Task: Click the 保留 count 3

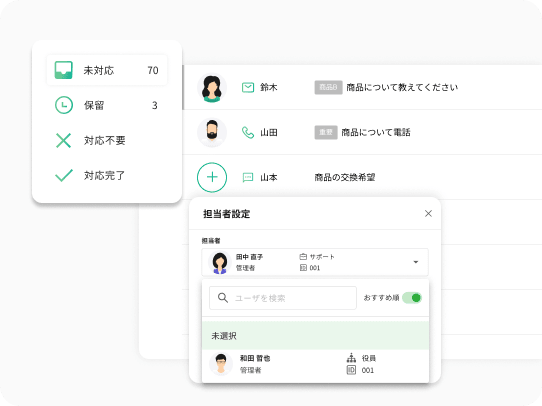Action: [155, 105]
